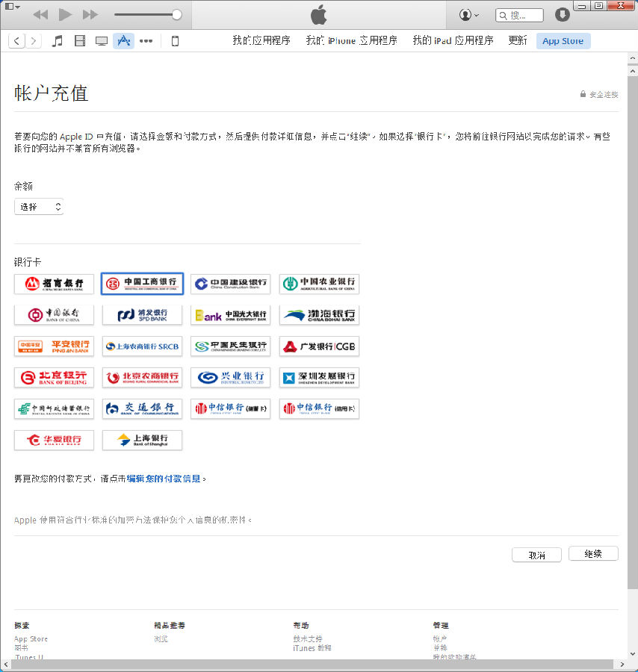Select 中国银行 Bank of China card
The width and height of the screenshot is (638, 672).
tap(54, 315)
